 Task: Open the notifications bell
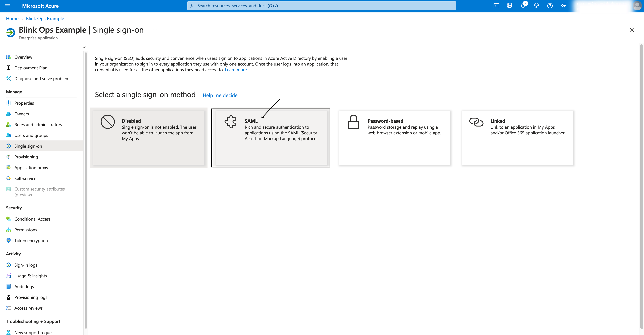[x=523, y=6]
